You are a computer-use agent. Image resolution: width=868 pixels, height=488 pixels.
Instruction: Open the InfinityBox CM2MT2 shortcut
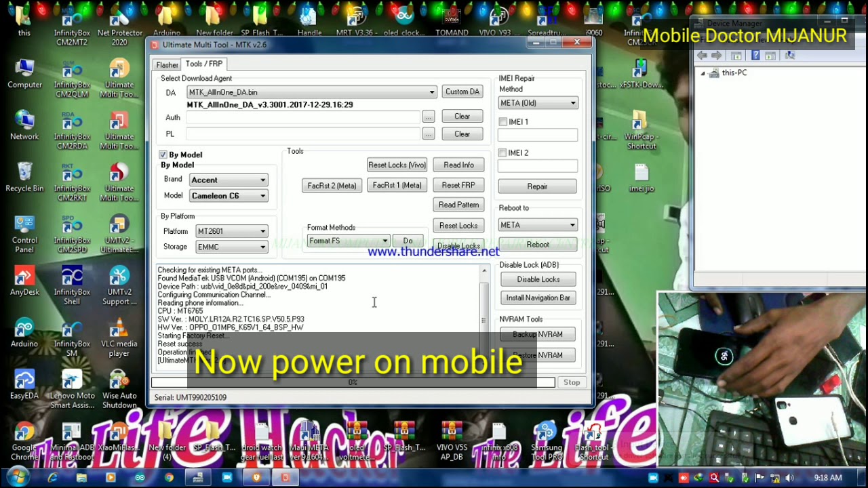[72, 26]
